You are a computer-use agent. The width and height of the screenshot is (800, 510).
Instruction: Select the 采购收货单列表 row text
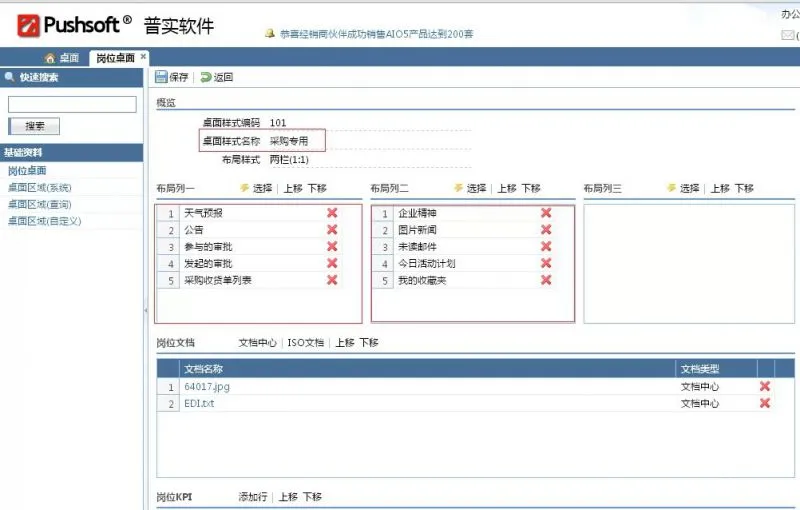tap(218, 280)
